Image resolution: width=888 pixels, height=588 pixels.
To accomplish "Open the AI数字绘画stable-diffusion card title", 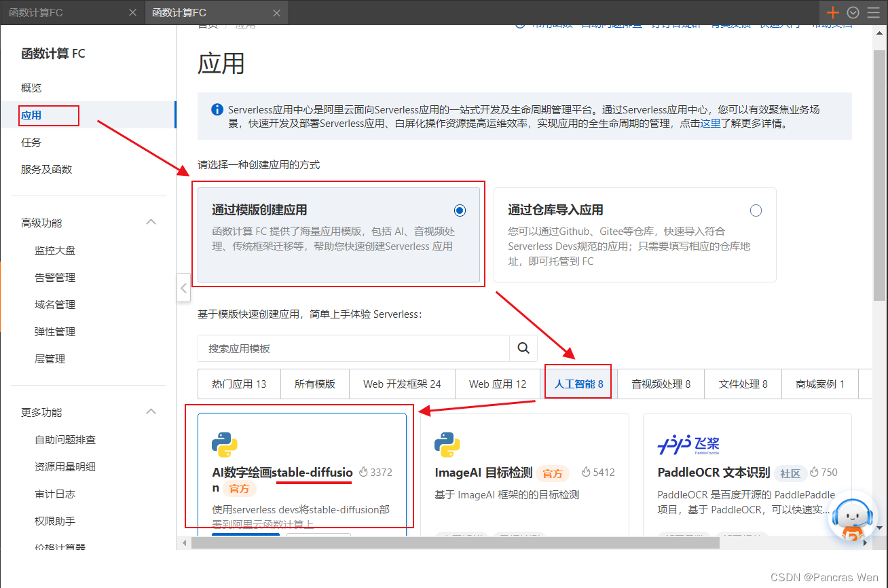I will coord(282,479).
